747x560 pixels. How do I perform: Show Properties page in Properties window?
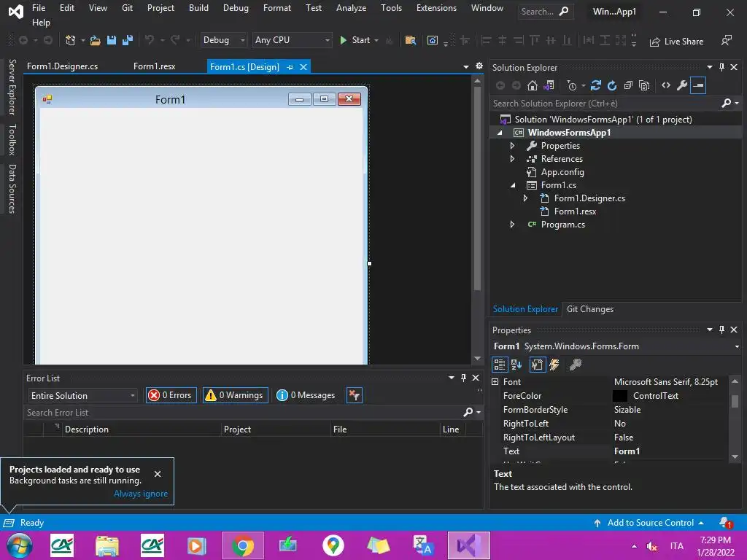tap(538, 365)
